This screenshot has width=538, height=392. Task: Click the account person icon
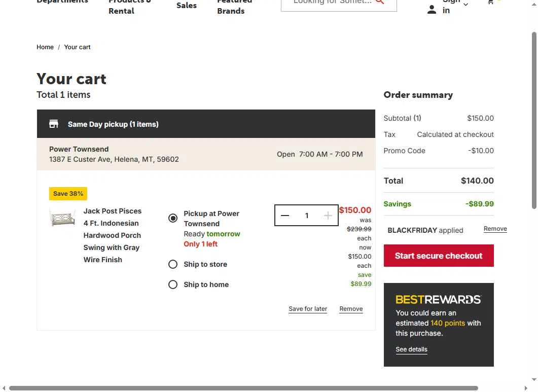pos(432,10)
